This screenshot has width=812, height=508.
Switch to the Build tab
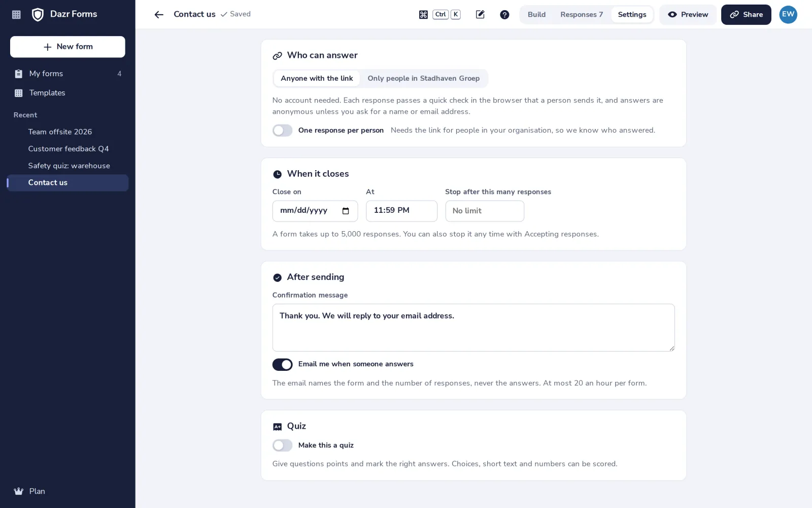[x=536, y=15]
